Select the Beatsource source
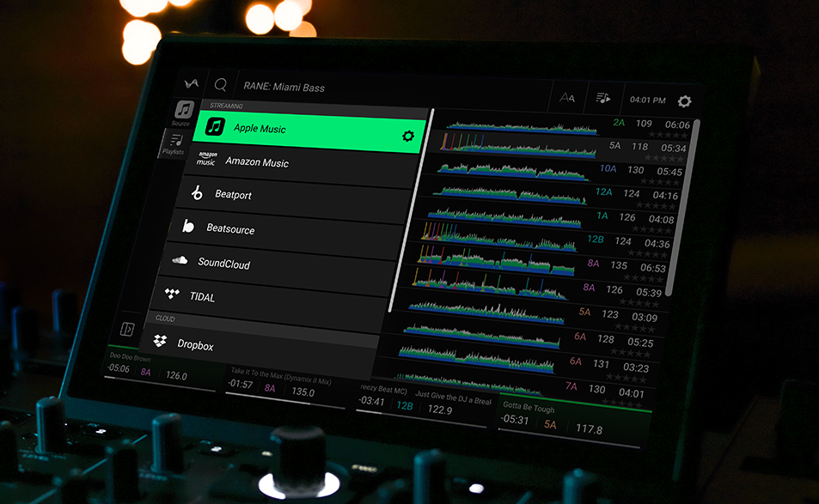This screenshot has height=504, width=819. coord(285,232)
